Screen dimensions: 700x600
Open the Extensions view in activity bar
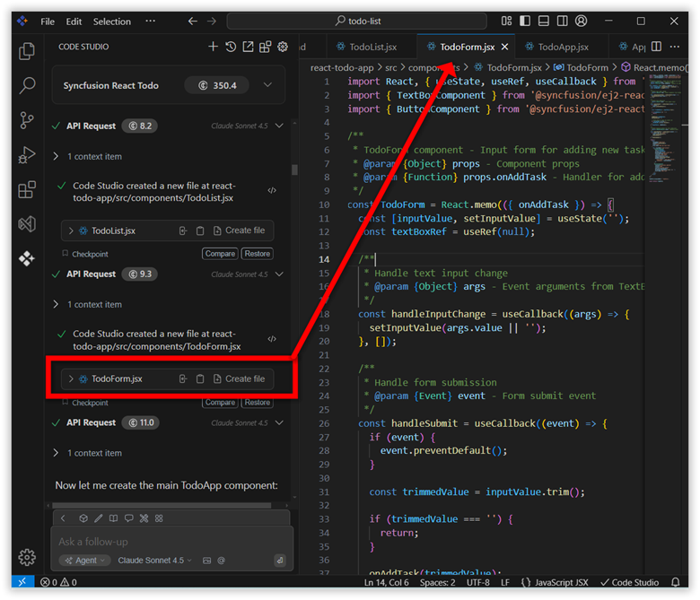point(27,189)
